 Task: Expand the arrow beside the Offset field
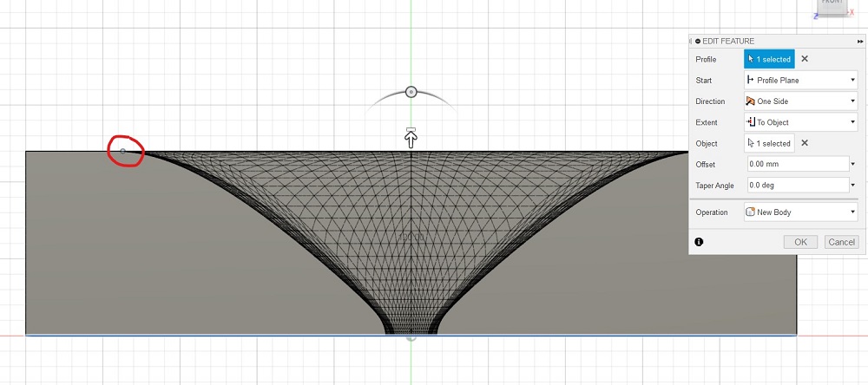click(x=853, y=164)
